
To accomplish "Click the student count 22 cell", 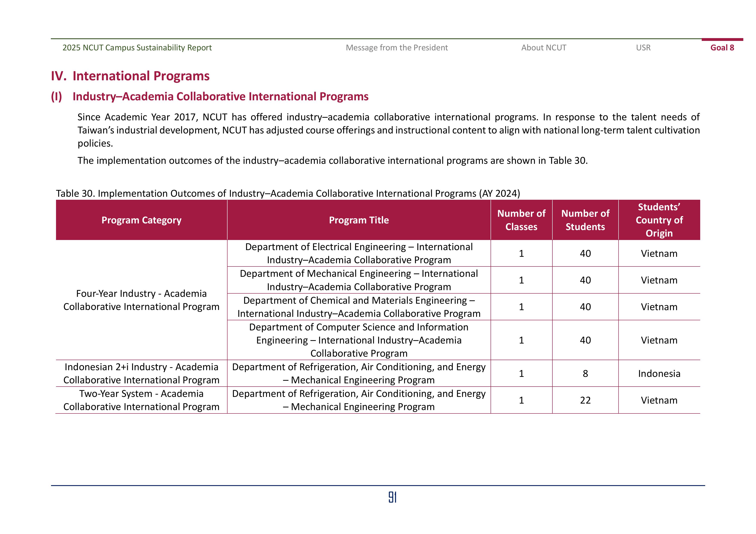I will click(x=585, y=400).
